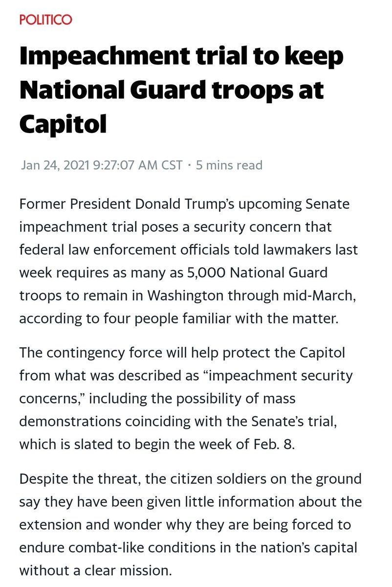Click the "5 mins read" label
Screen dimensions: 392x587
[x=229, y=165]
